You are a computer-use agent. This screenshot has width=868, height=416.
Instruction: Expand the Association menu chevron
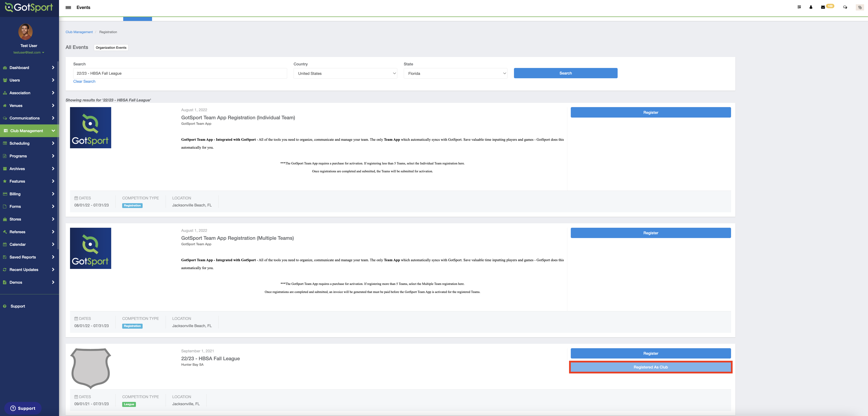click(x=53, y=93)
